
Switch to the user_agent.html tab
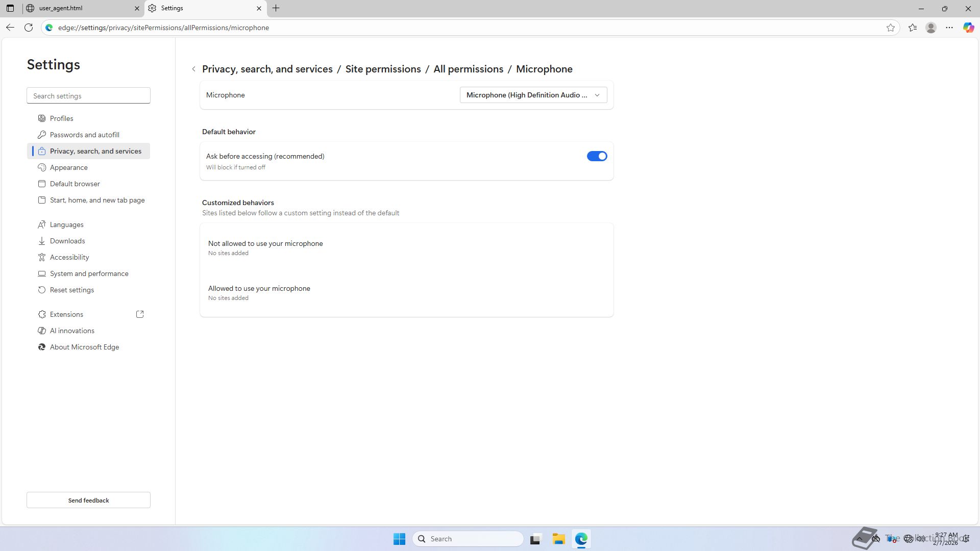(x=77, y=8)
